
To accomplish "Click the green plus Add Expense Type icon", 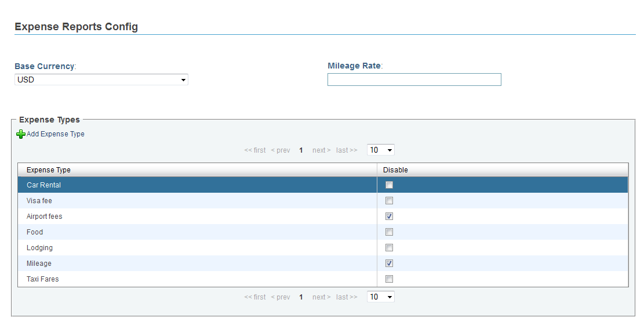I will pyautogui.click(x=20, y=134).
